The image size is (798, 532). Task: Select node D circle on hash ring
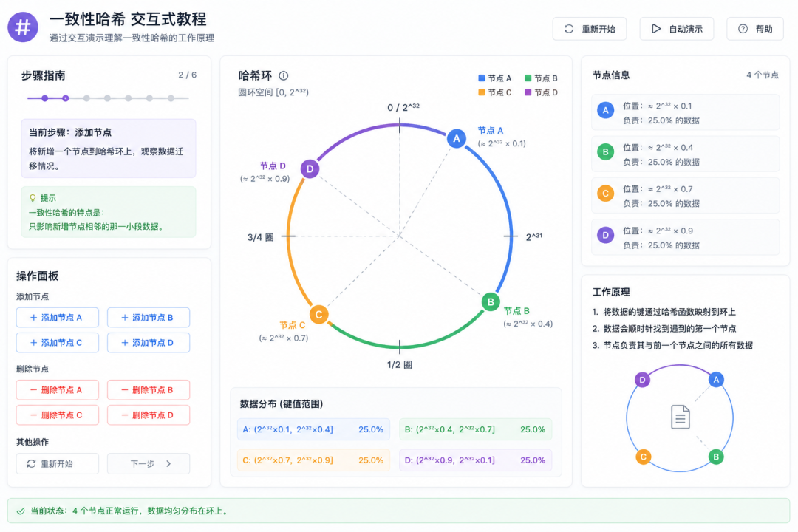coord(310,168)
